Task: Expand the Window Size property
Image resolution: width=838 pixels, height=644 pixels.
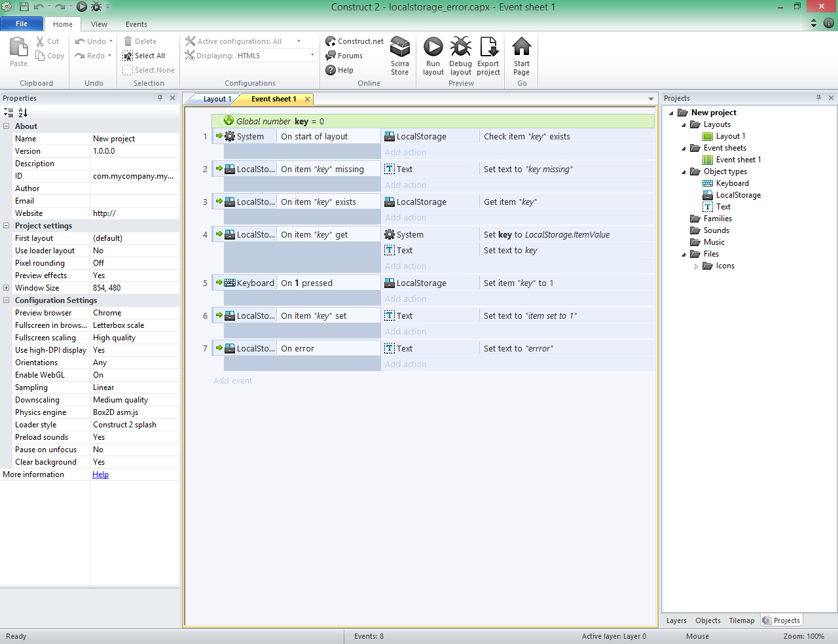Action: pyautogui.click(x=7, y=288)
